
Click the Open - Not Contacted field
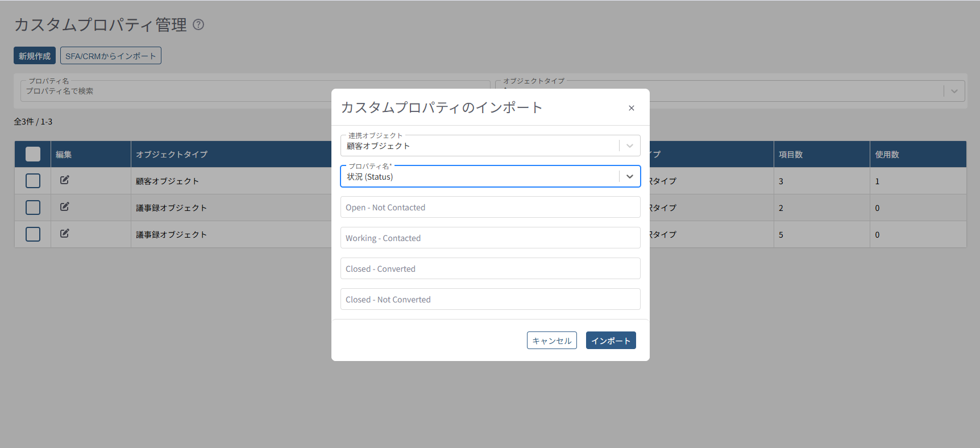point(490,208)
